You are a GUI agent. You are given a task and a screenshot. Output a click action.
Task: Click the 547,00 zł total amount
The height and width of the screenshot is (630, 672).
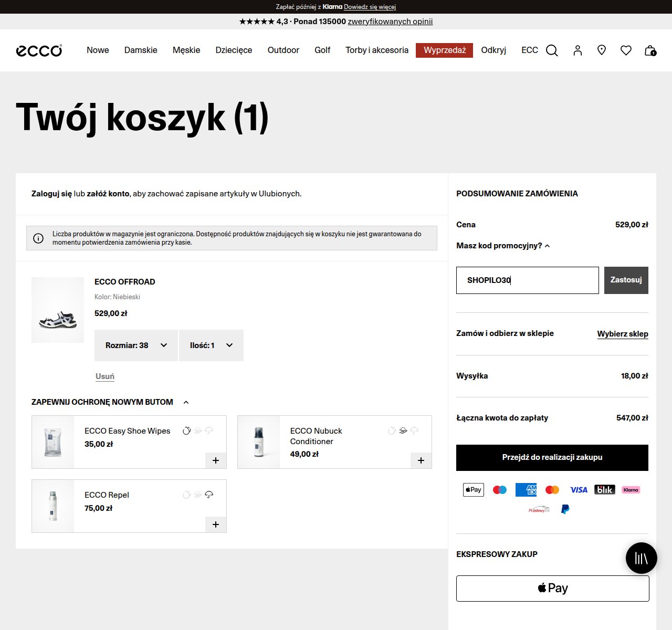[x=632, y=418]
